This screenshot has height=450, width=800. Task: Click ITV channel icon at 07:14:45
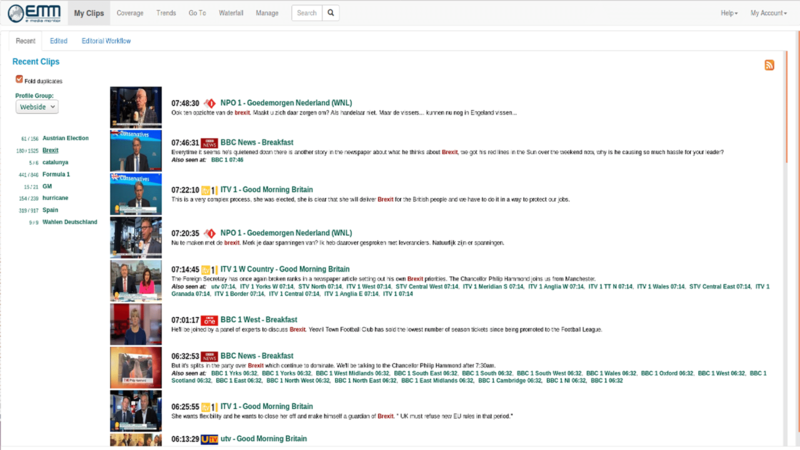(x=209, y=269)
